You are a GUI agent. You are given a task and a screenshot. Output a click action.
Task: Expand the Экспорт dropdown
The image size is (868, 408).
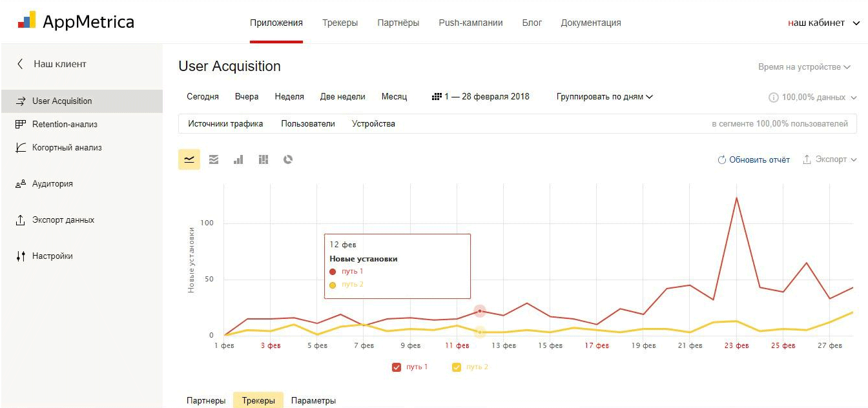pyautogui.click(x=830, y=159)
